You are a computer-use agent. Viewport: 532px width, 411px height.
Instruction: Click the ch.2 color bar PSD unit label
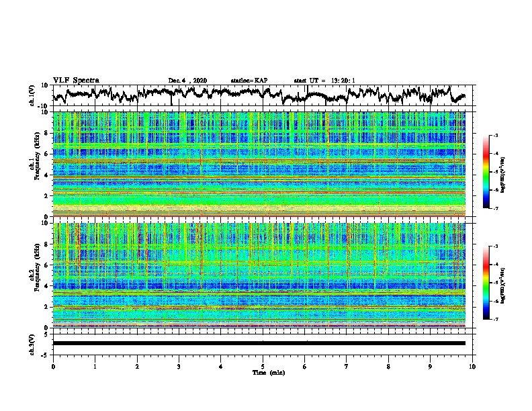click(503, 285)
